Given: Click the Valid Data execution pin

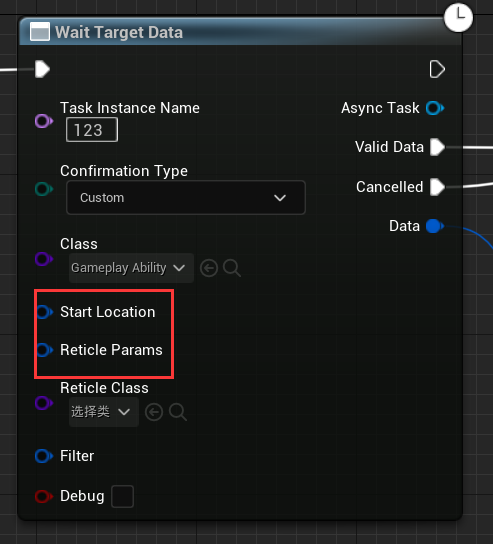Looking at the screenshot, I should [x=437, y=147].
